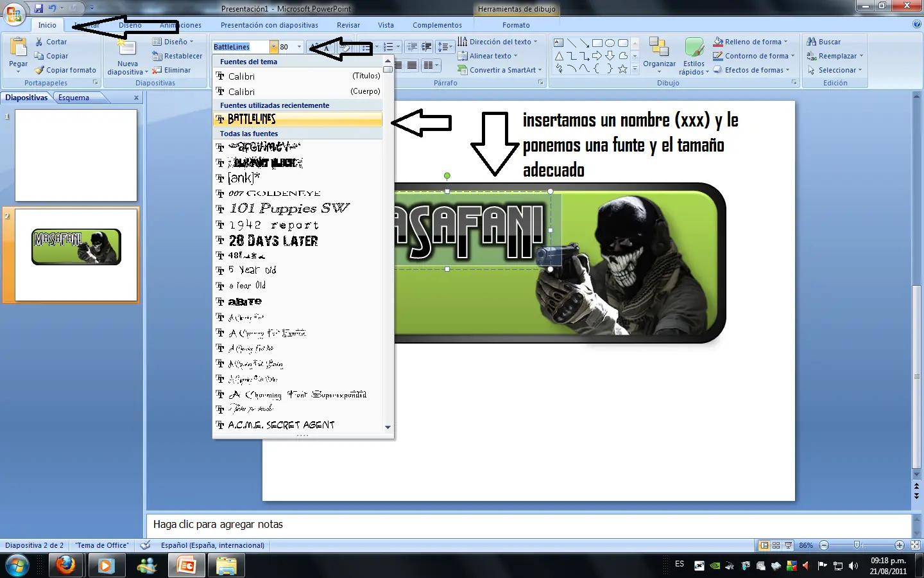
Task: Select the 28 Days Later font
Action: [x=298, y=241]
